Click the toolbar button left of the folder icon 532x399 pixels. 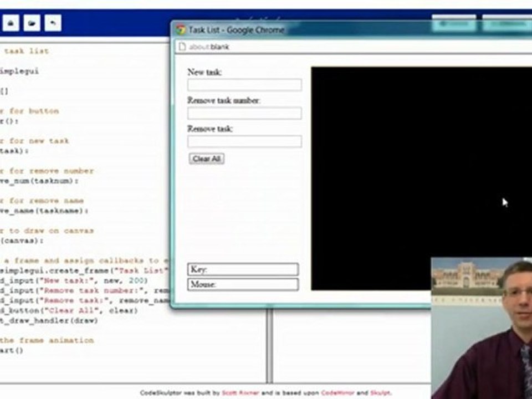[11, 23]
